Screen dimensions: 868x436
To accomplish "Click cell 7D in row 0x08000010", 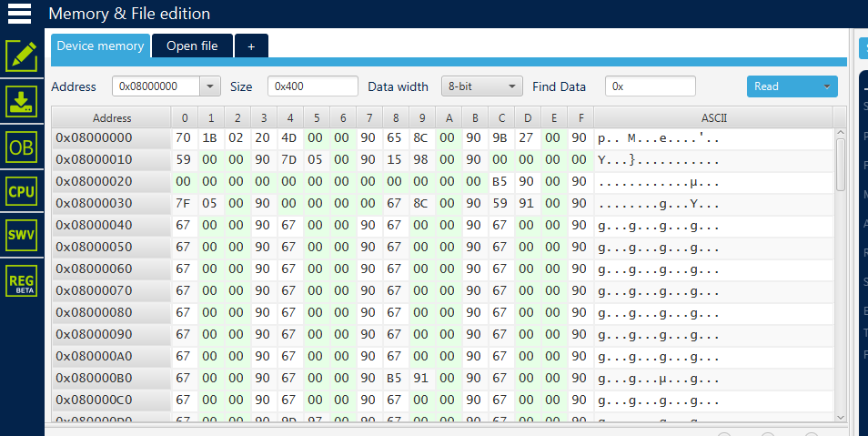I will (289, 160).
